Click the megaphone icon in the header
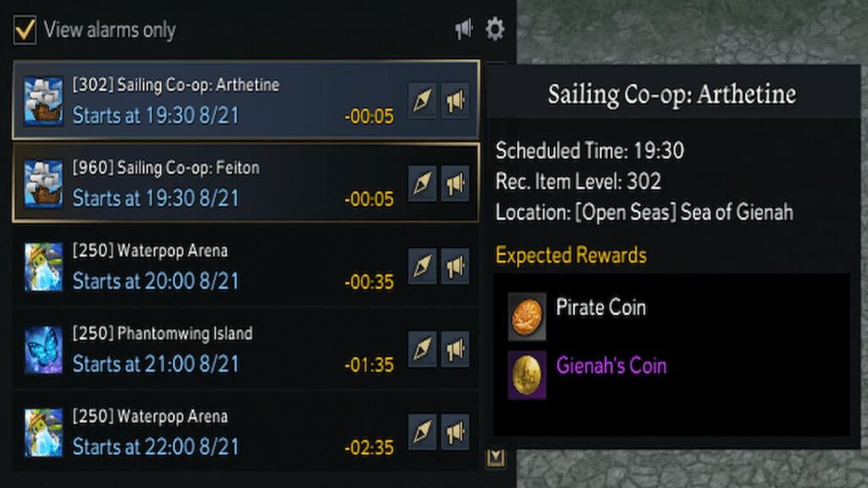The height and width of the screenshot is (488, 868). 464,30
